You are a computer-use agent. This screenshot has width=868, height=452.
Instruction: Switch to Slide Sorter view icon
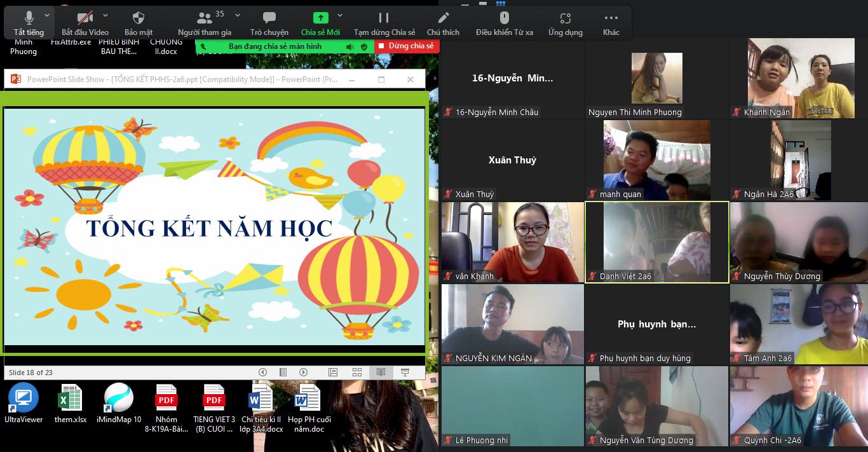click(357, 372)
